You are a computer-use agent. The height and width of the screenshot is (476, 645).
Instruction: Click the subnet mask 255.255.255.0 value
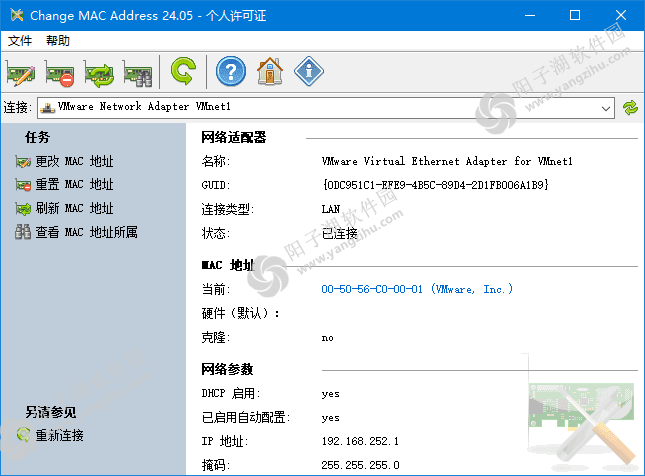pos(360,465)
